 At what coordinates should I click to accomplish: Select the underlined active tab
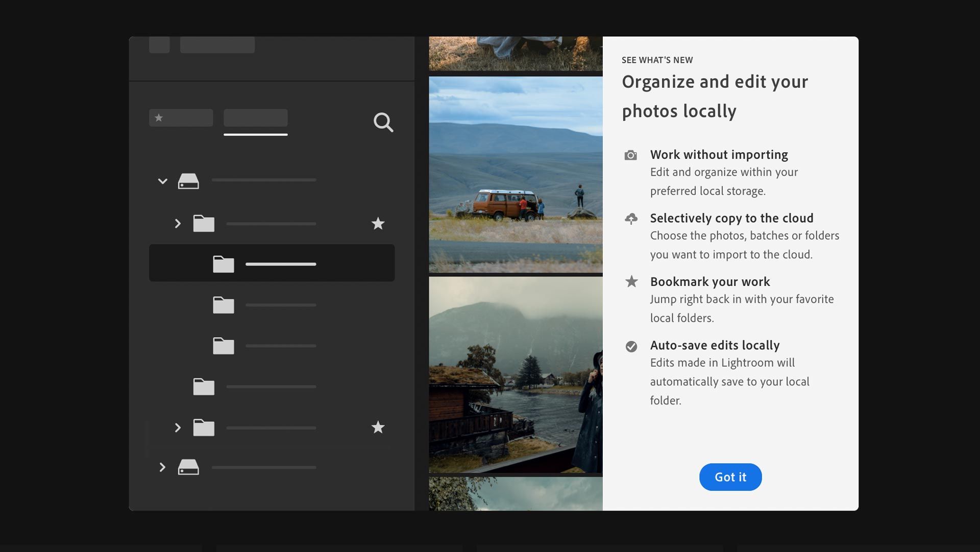(255, 118)
